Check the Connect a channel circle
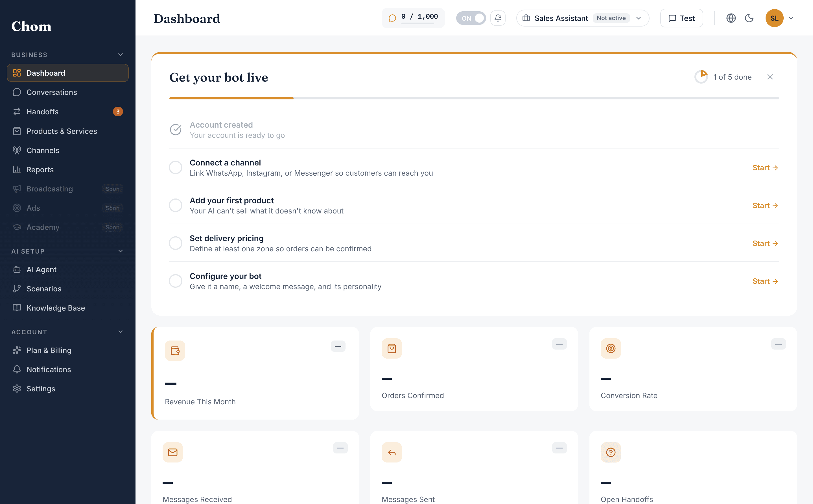 tap(176, 167)
